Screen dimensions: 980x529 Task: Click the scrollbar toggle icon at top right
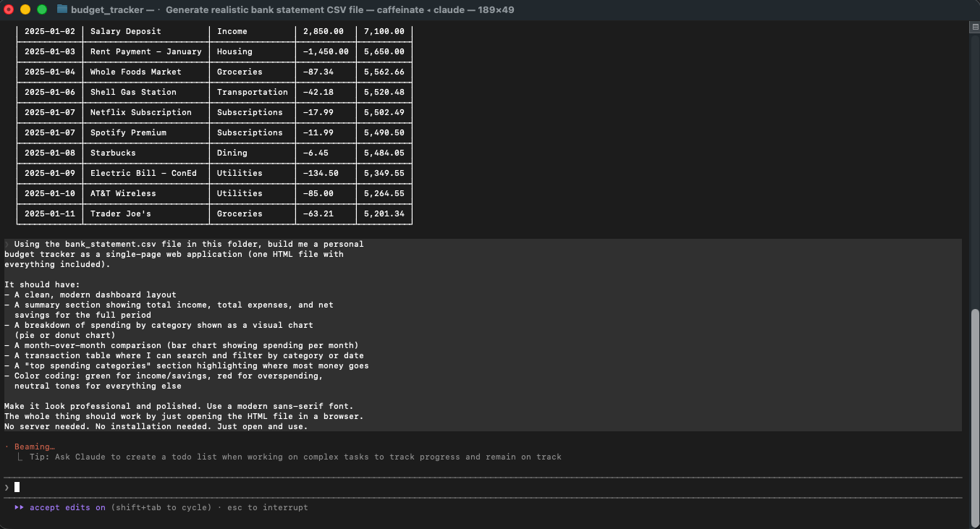point(975,27)
